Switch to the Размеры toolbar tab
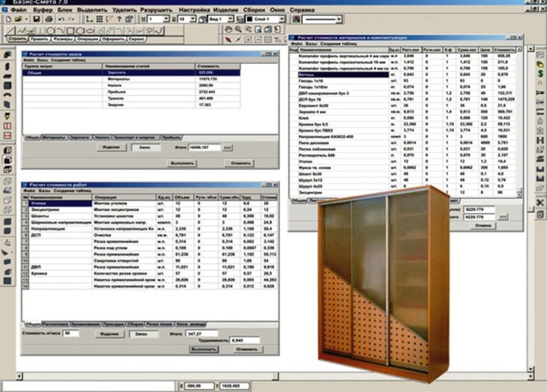This screenshot has width=547, height=392. tap(63, 39)
